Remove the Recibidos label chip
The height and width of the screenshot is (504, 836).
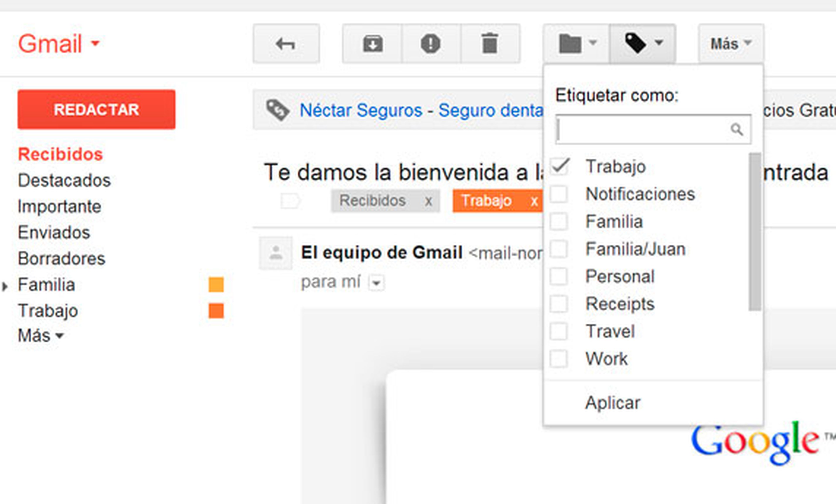pos(428,201)
